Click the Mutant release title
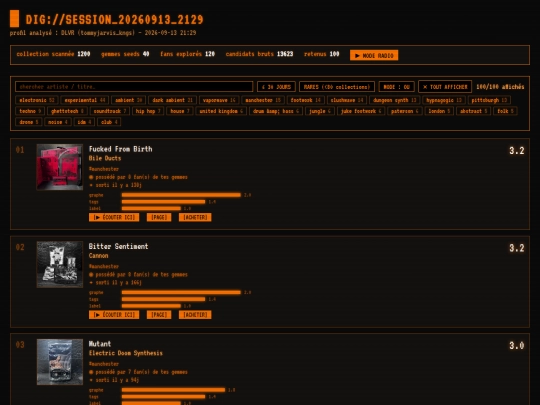The image size is (540, 405). [x=100, y=344]
